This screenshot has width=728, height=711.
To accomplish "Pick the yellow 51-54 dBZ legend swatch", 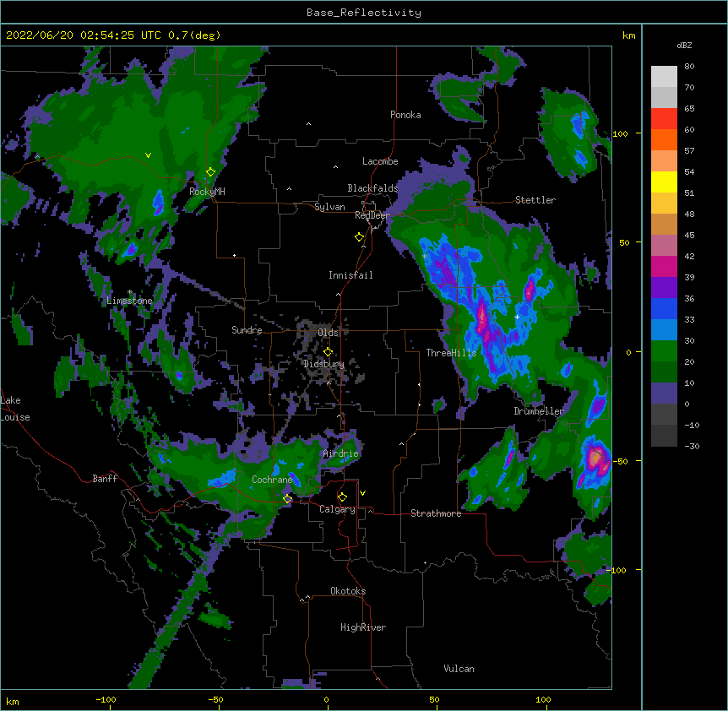I will click(664, 182).
